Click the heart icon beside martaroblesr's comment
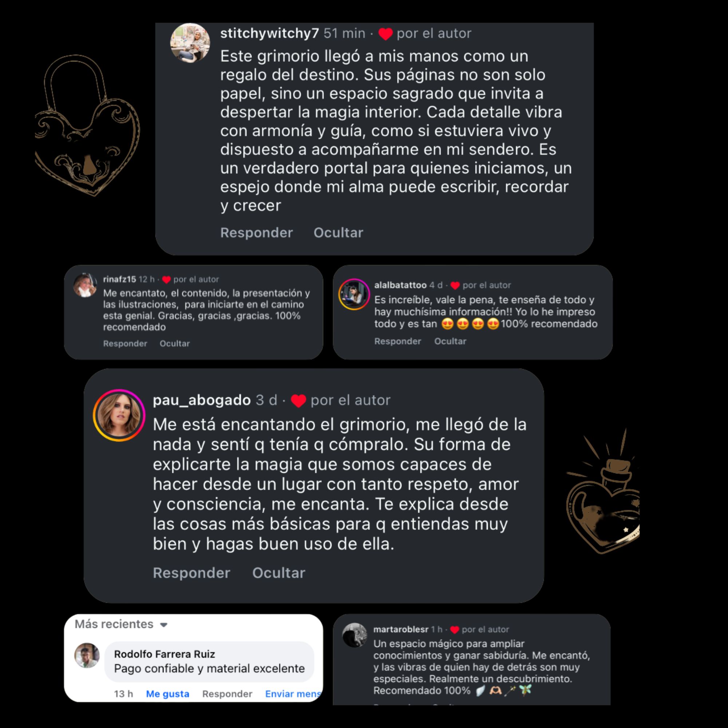Image resolution: width=728 pixels, height=728 pixels. 454,630
